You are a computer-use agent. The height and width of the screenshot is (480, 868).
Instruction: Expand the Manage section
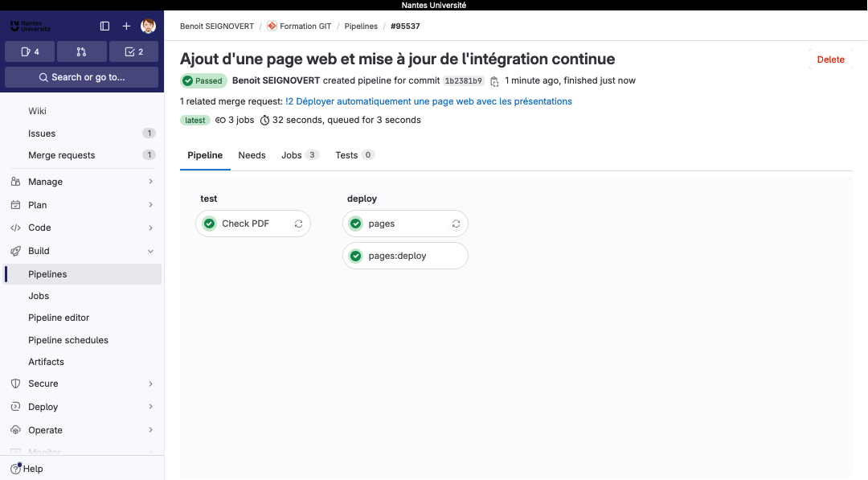83,182
